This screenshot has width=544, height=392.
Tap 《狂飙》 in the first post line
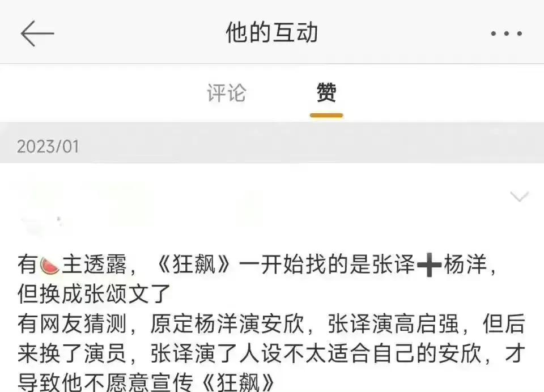click(194, 265)
